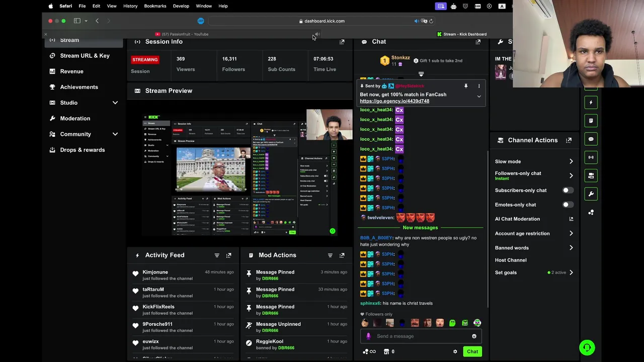The image size is (644, 362).
Task: Click Kimjonune in Activity Feed
Action: (x=155, y=272)
